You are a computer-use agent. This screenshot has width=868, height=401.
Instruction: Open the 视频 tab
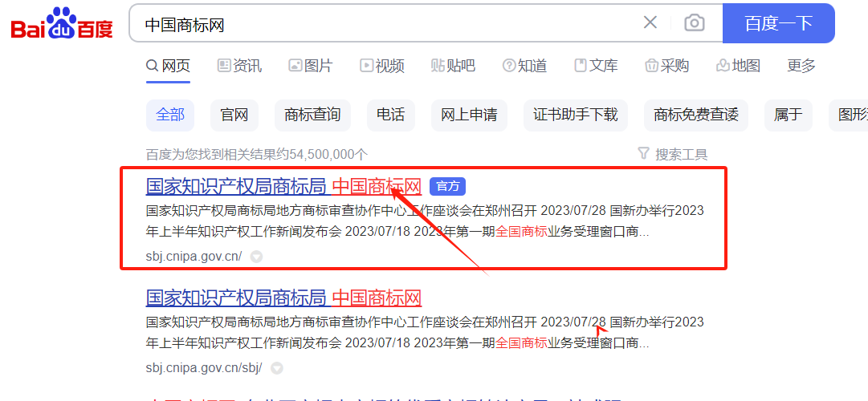(381, 66)
